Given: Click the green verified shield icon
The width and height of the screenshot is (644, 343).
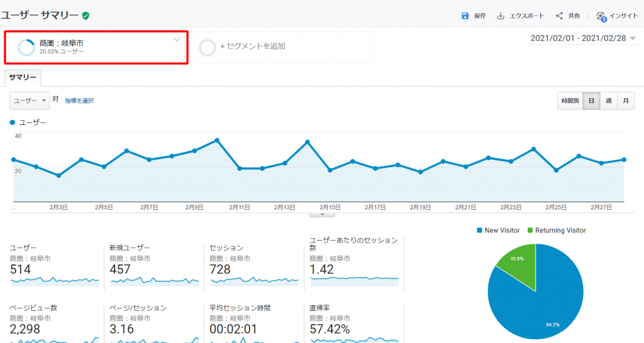Looking at the screenshot, I should pos(86,16).
